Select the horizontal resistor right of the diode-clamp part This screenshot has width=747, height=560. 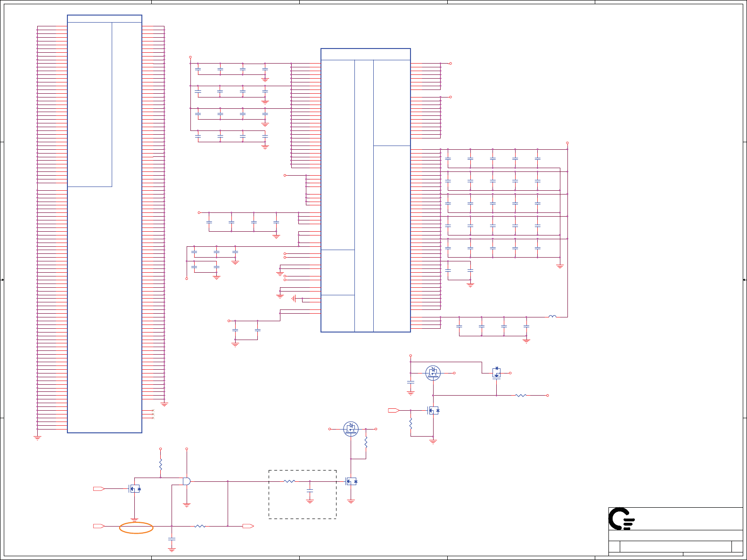tap(521, 396)
